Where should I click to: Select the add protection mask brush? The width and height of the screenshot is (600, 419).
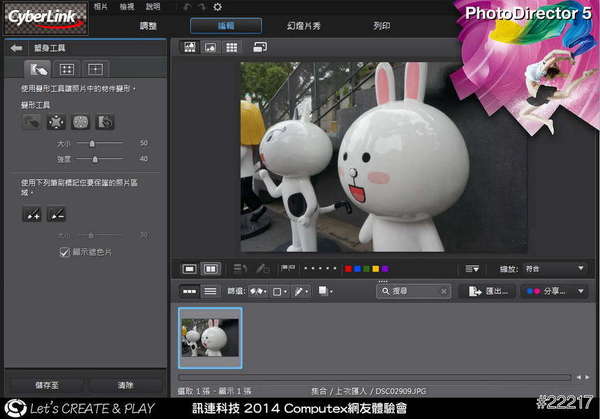click(x=33, y=214)
